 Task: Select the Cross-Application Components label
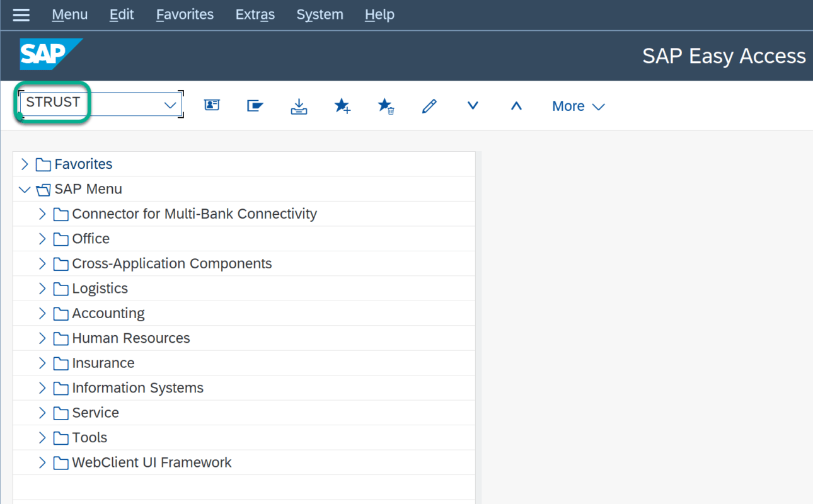(x=172, y=263)
